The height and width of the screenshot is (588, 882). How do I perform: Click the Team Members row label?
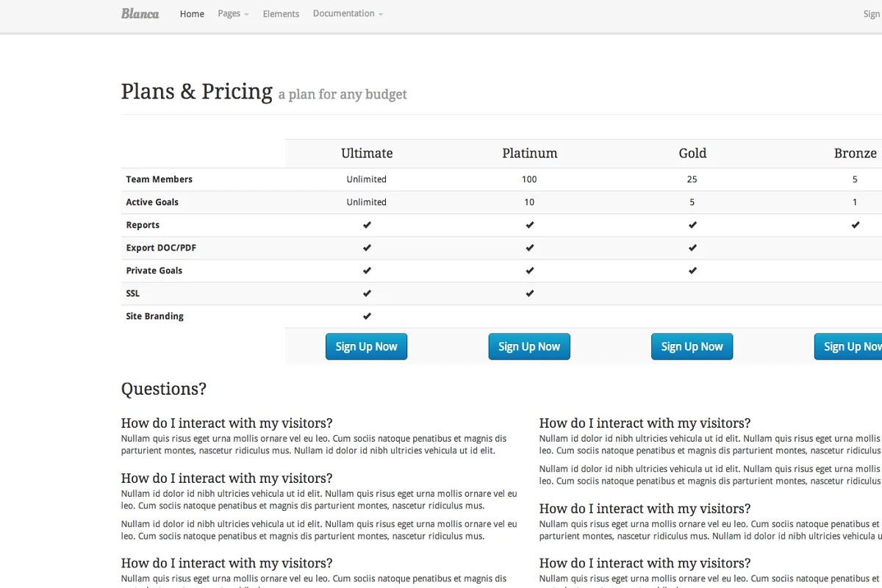pyautogui.click(x=159, y=179)
